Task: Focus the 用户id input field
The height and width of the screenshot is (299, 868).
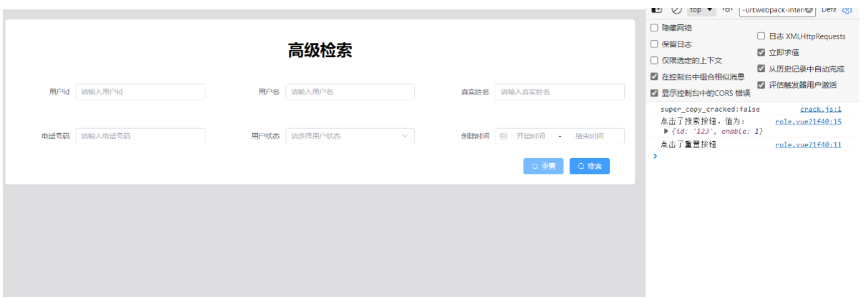Action: tap(140, 92)
